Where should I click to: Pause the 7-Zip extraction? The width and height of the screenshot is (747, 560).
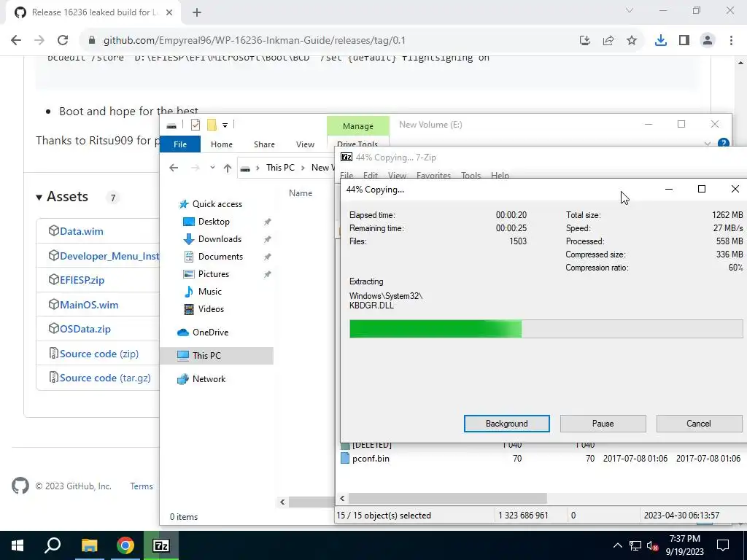pyautogui.click(x=603, y=424)
